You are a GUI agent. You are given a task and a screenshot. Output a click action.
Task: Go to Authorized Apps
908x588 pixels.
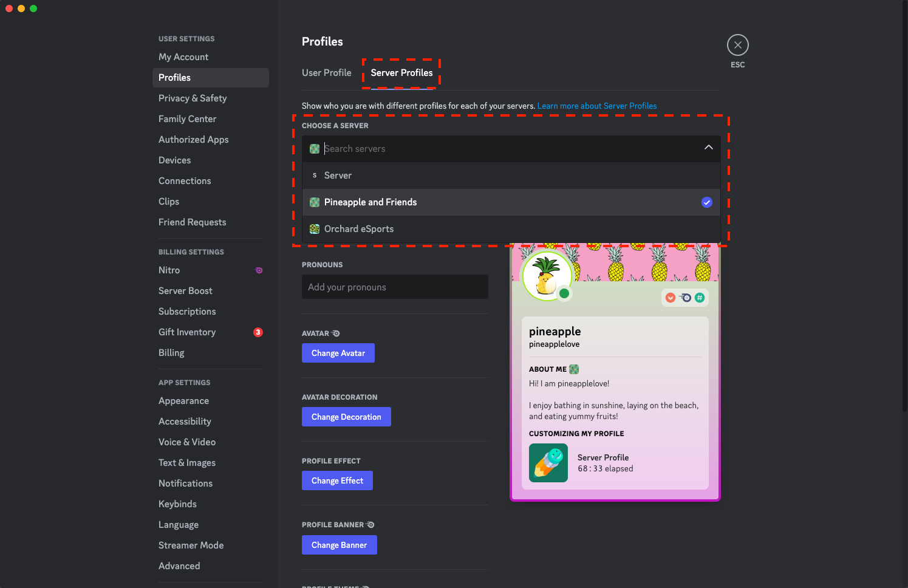[210, 140]
